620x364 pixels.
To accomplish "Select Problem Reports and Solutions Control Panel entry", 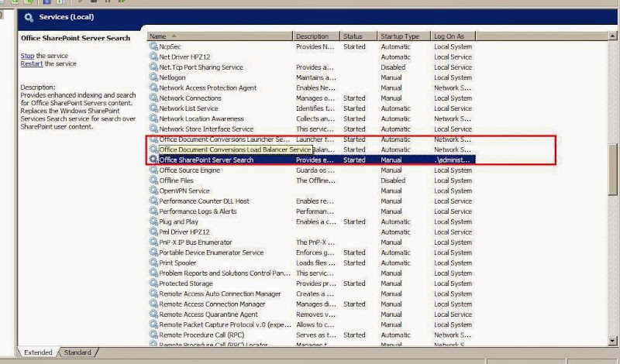I will coord(225,273).
